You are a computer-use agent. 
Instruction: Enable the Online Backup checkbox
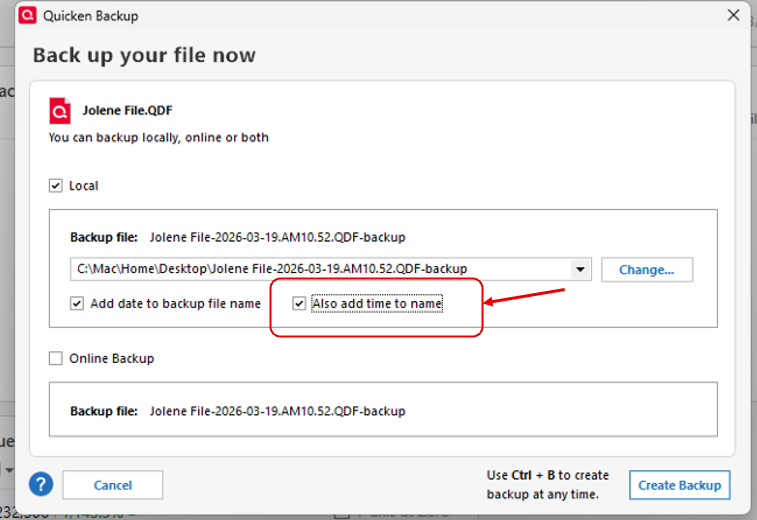coord(56,358)
